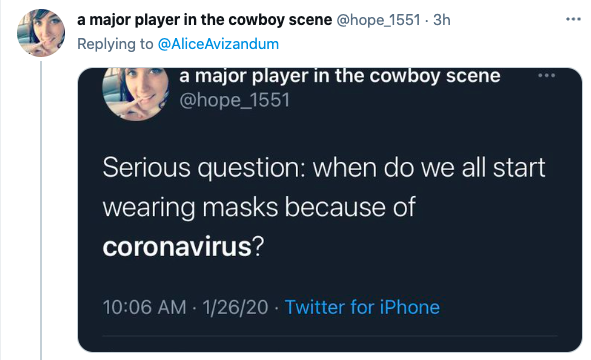This screenshot has height=360, width=591.
Task: Open the more options ellipsis on the reply tweet
Action: 573,19
